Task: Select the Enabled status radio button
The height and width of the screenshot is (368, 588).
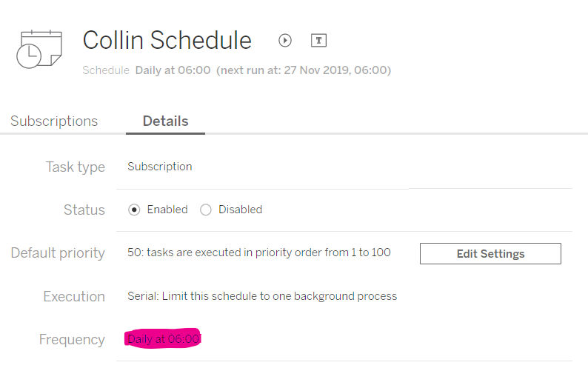Action: [134, 210]
